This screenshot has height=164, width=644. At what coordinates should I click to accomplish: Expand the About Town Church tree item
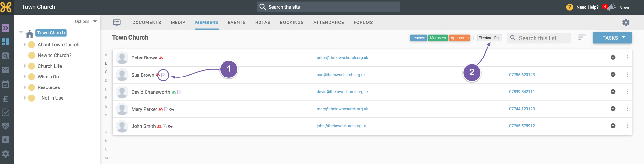[25, 45]
